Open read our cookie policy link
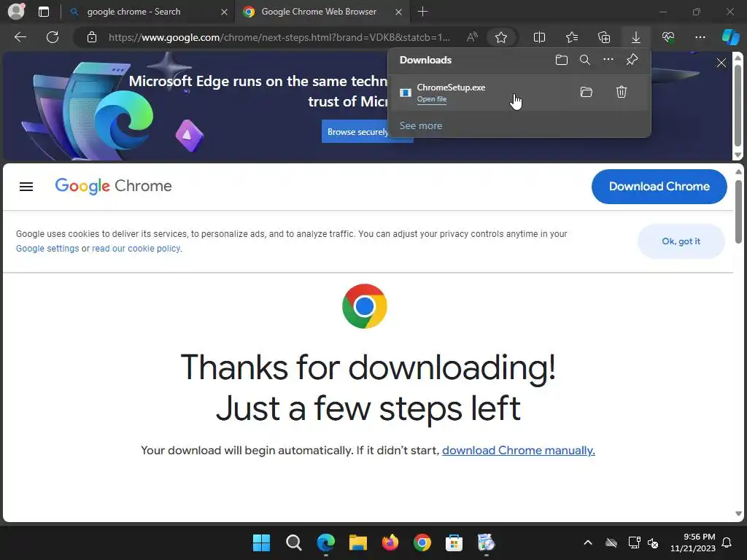The image size is (747, 560). [x=136, y=249]
